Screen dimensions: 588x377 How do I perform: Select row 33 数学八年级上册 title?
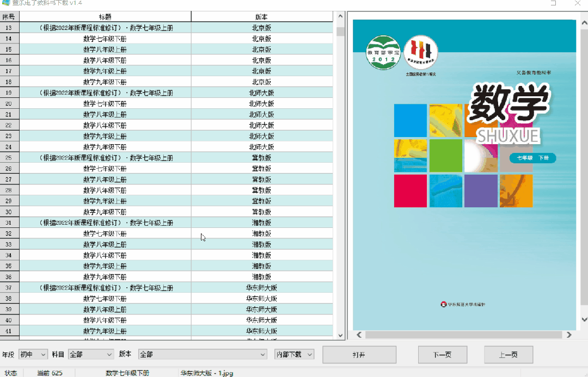[105, 244]
